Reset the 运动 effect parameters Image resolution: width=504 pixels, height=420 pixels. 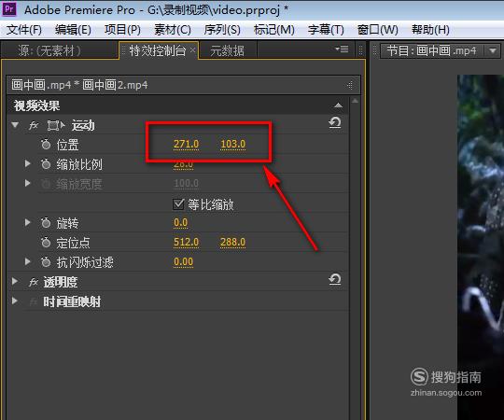[x=335, y=122]
